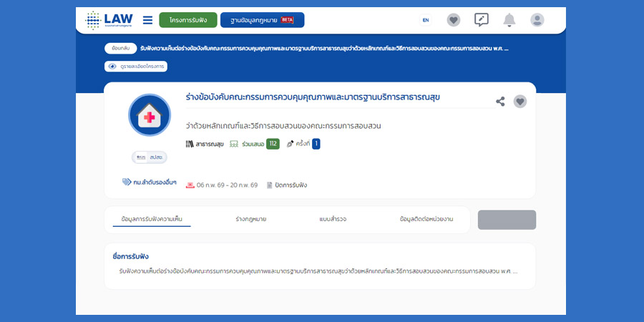The width and height of the screenshot is (644, 322).
Task: Click the hospital project thumbnail
Action: click(x=150, y=114)
